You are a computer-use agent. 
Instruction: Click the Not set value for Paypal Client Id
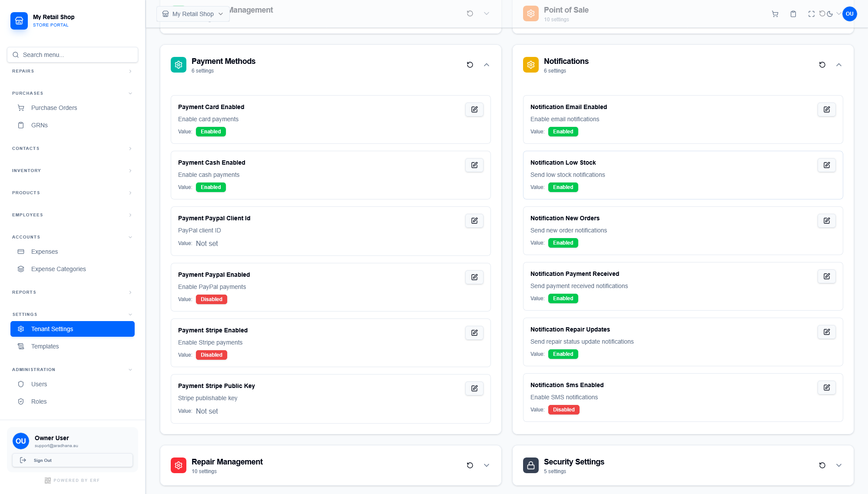pyautogui.click(x=207, y=243)
